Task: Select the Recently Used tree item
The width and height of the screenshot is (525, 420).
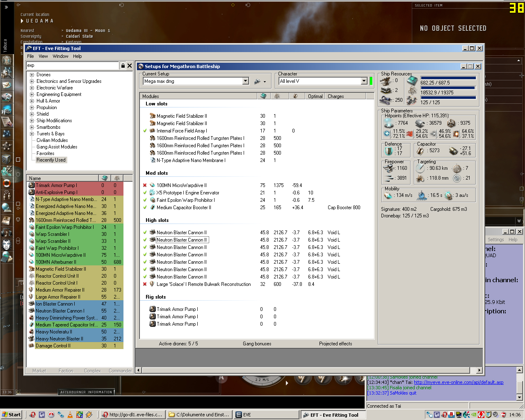Action: click(51, 160)
